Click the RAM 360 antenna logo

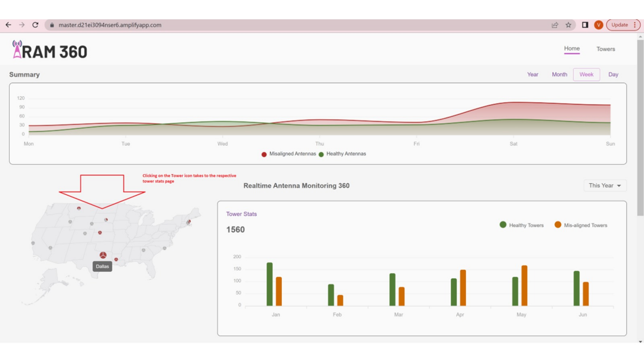point(17,50)
